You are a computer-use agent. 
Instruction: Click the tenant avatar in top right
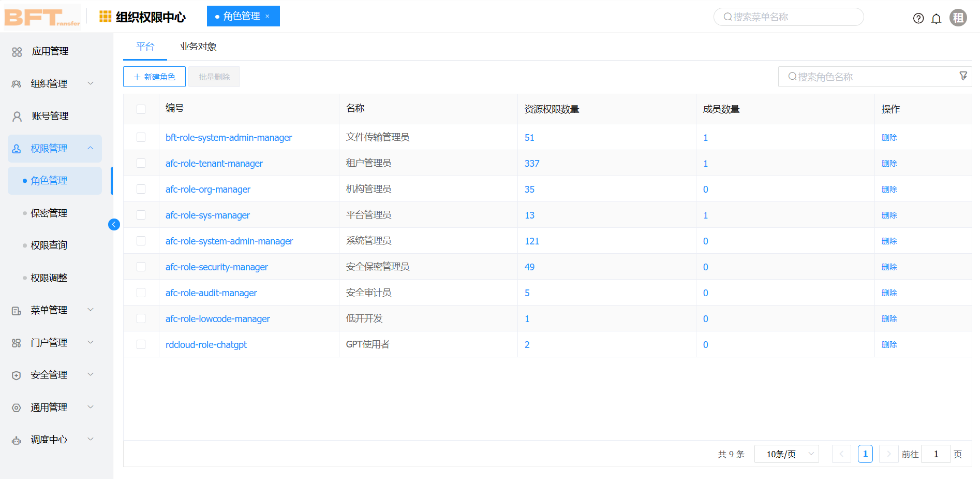pos(958,17)
